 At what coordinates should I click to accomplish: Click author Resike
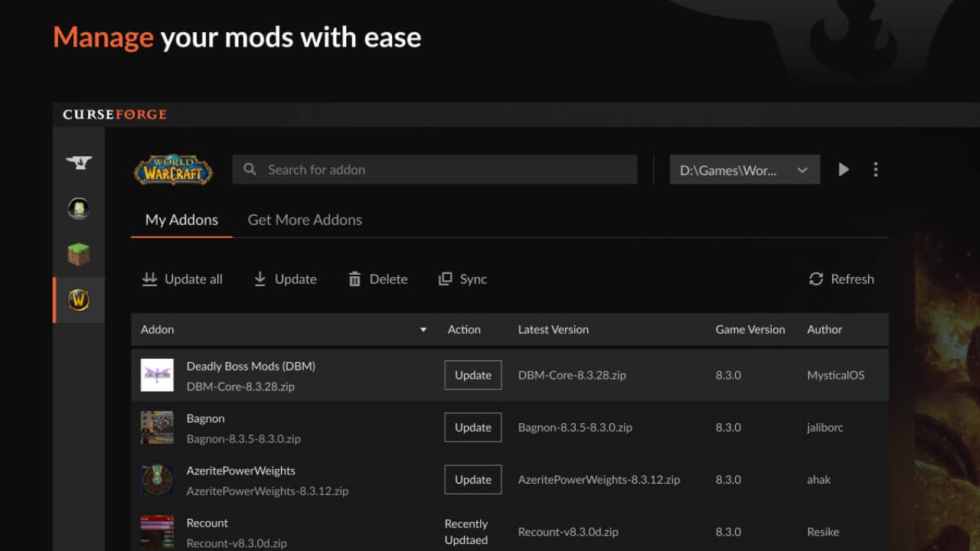tap(823, 532)
